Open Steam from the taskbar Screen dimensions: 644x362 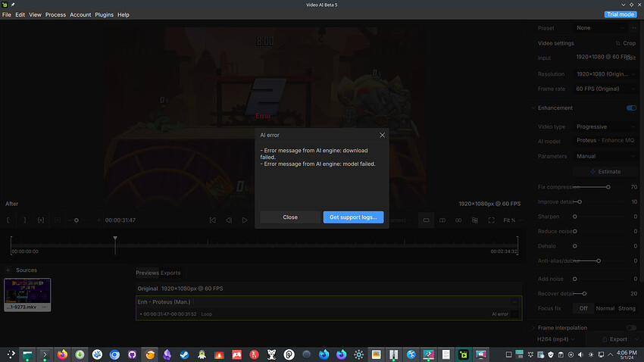(184, 354)
